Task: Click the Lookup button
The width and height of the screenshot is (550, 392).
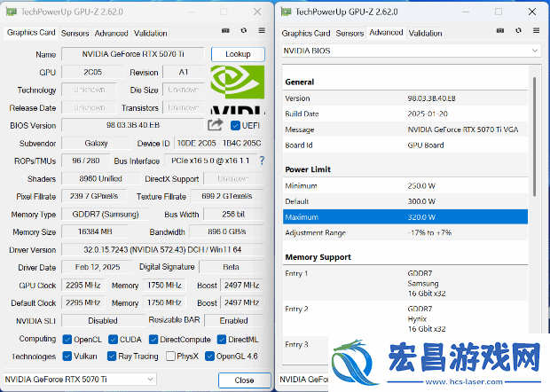Action: (238, 54)
